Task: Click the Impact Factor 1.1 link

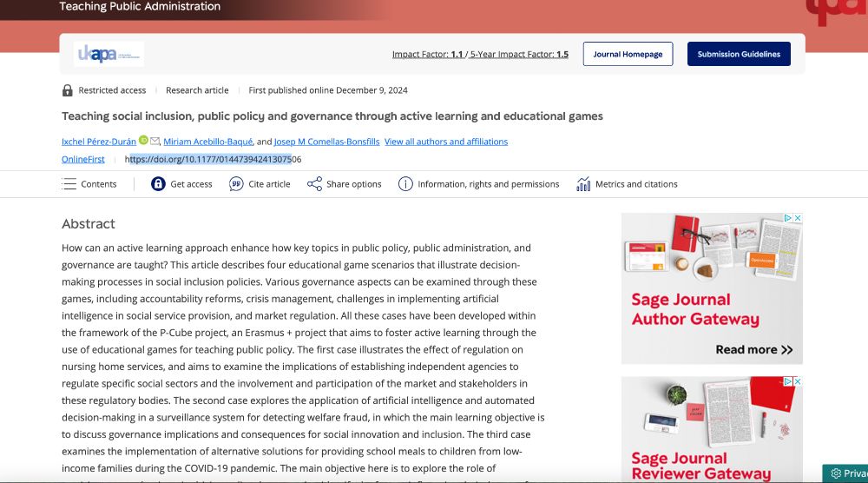Action: (427, 54)
